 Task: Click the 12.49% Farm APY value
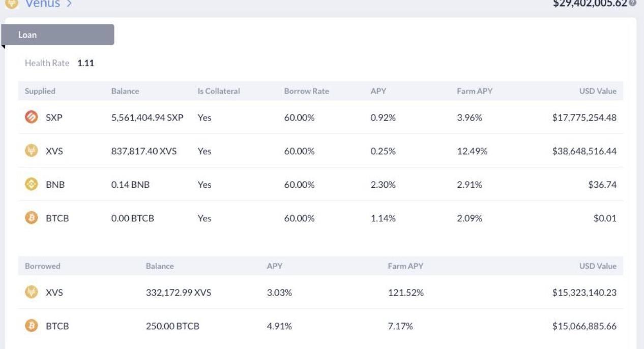(472, 151)
